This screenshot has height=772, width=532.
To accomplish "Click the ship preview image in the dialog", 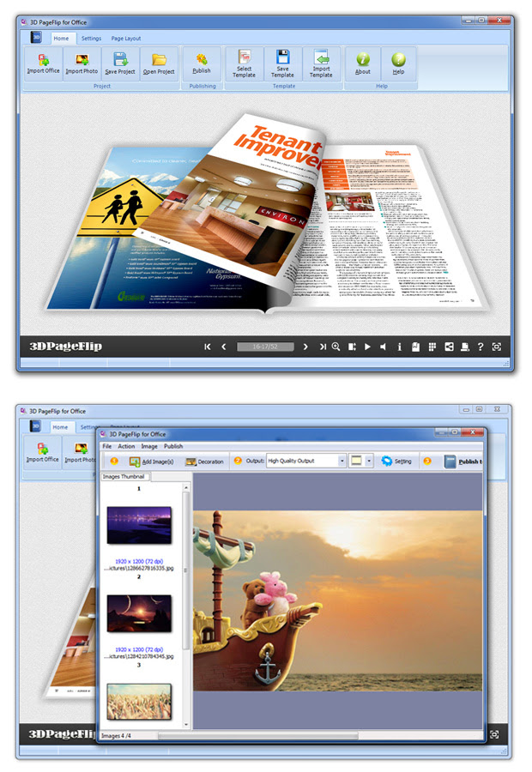I will [x=338, y=601].
